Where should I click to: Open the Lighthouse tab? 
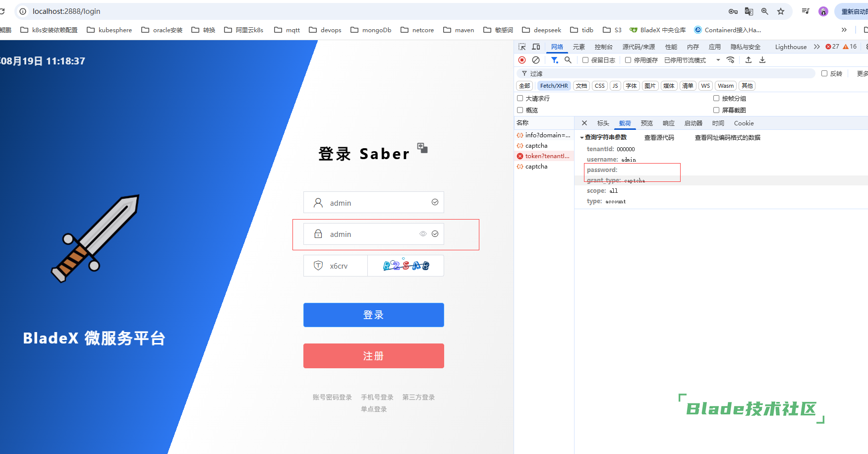[x=791, y=47]
